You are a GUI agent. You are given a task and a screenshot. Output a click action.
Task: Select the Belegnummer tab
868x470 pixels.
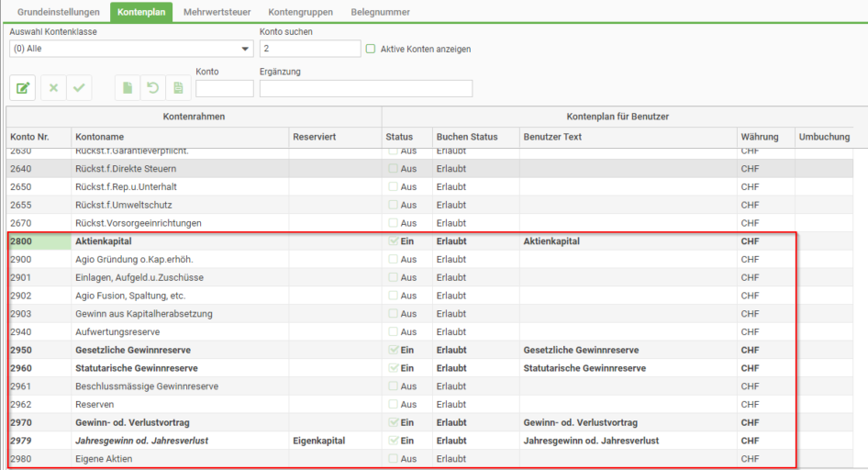[x=380, y=12]
